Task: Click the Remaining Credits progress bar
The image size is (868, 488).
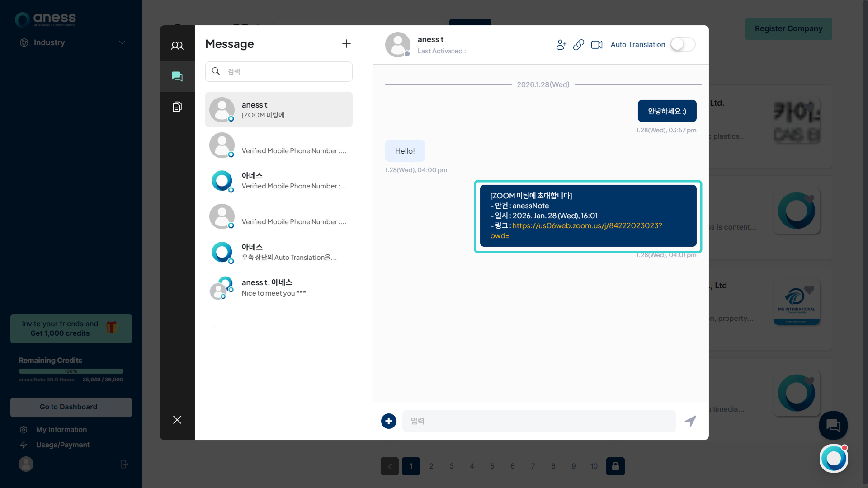Action: point(71,371)
